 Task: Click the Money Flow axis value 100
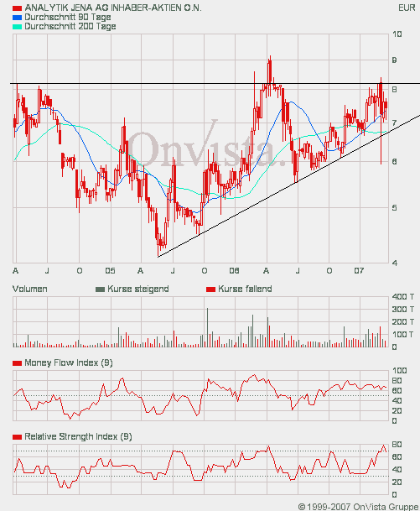400,371
